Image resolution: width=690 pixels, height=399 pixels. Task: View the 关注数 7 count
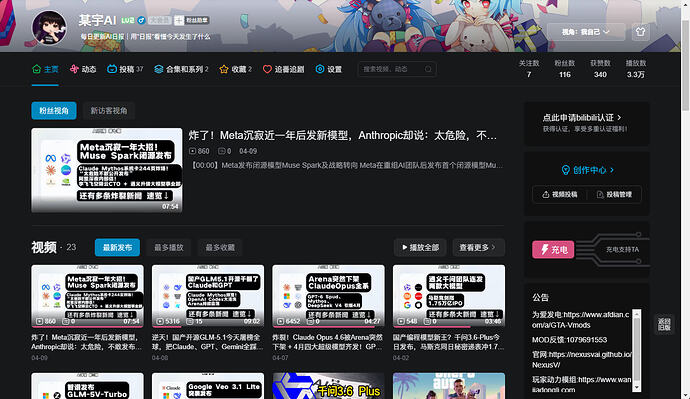[529, 69]
